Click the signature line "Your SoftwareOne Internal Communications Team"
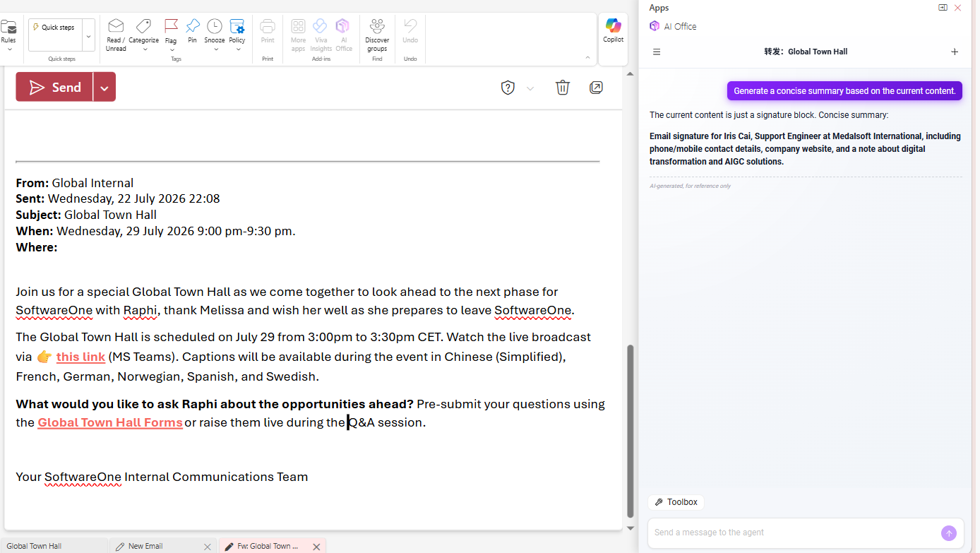This screenshot has height=553, width=980. pos(162,477)
